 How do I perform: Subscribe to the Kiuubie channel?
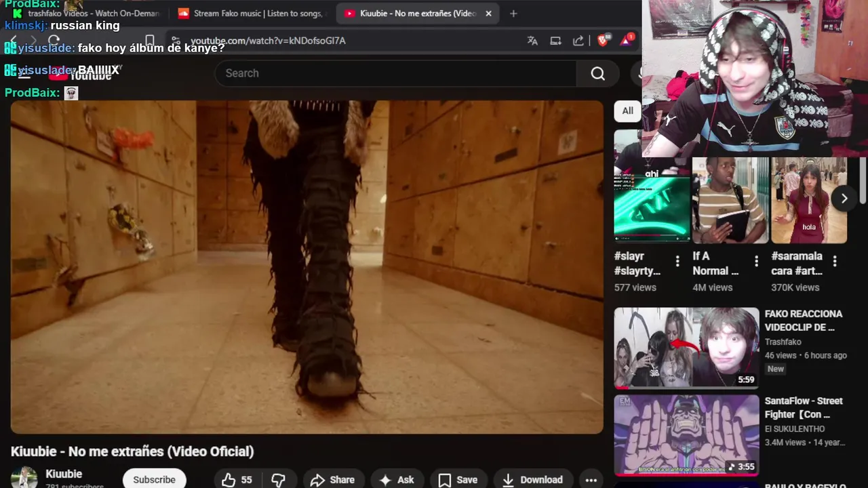(154, 479)
